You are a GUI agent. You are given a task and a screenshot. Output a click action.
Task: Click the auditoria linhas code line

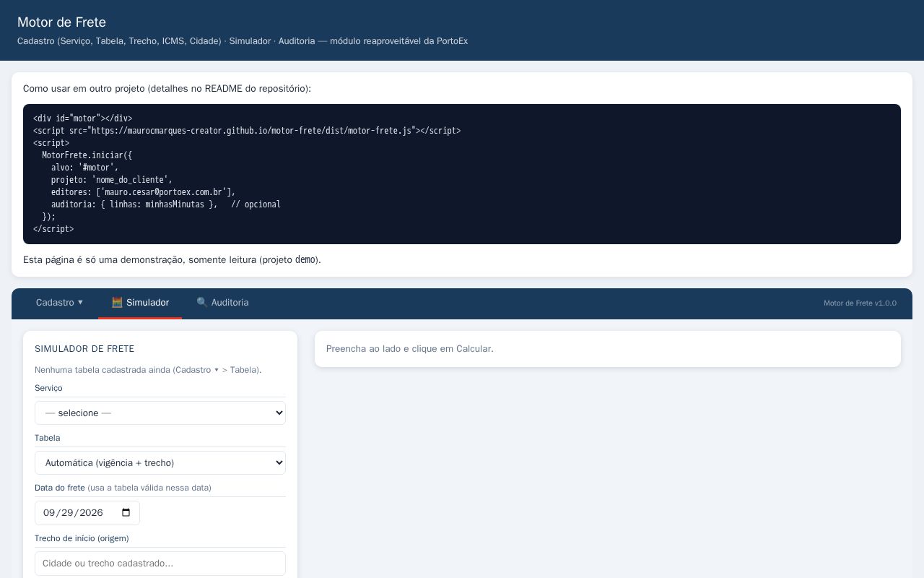tap(165, 204)
